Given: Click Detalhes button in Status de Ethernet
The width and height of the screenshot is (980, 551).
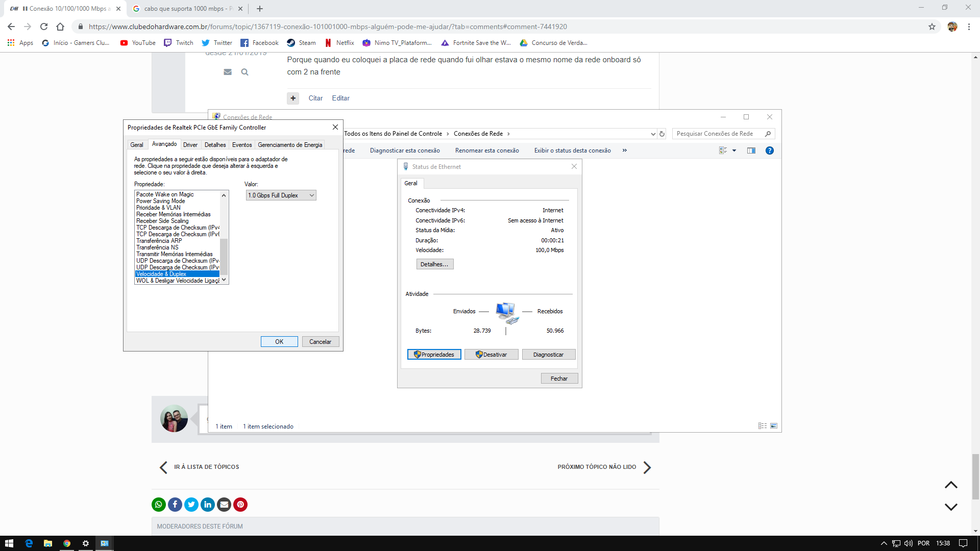Looking at the screenshot, I should [x=434, y=264].
